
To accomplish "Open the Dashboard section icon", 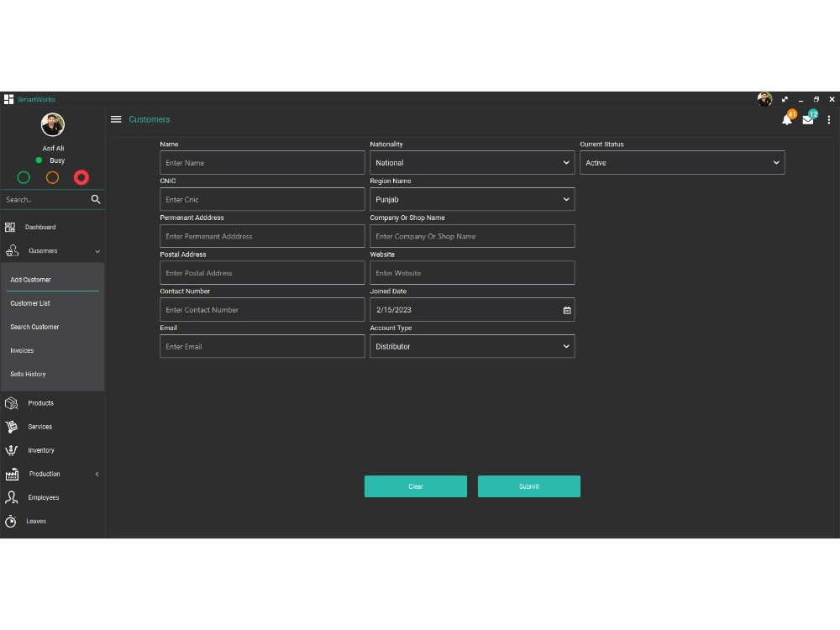I will [12, 227].
